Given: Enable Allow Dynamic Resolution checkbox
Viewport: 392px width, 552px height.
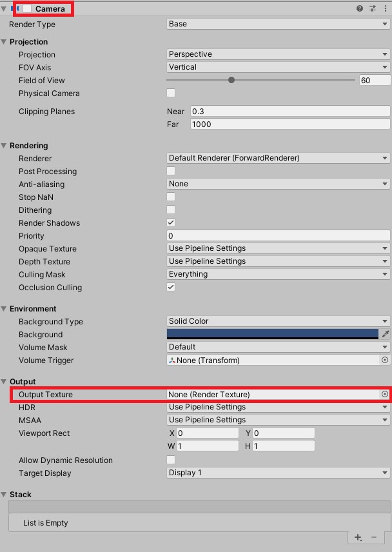Looking at the screenshot, I should click(x=171, y=460).
